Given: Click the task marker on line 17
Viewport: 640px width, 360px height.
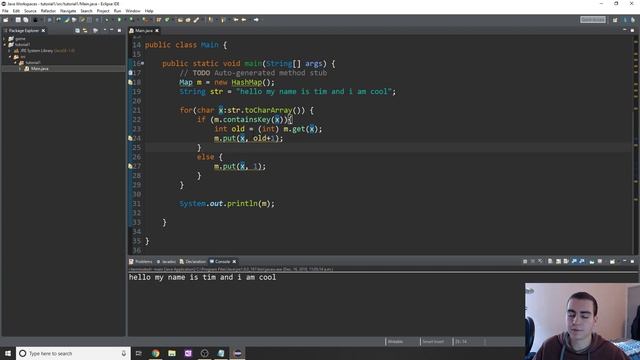Looking at the screenshot, I should click(x=131, y=73).
